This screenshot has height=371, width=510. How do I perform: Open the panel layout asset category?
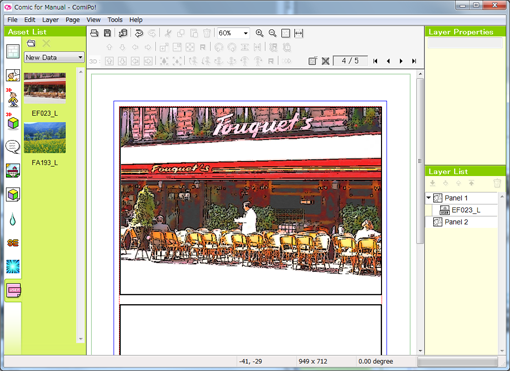[x=13, y=52]
